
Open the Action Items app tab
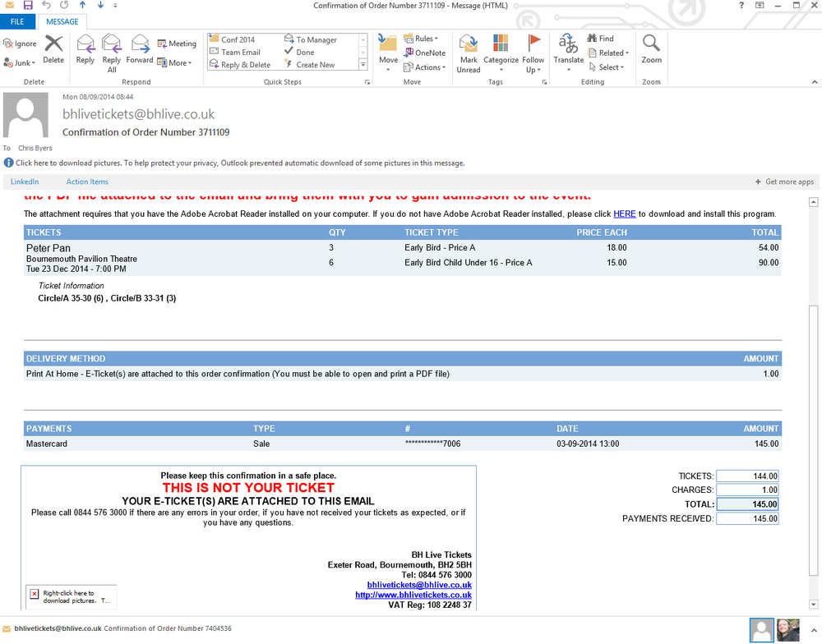(87, 182)
